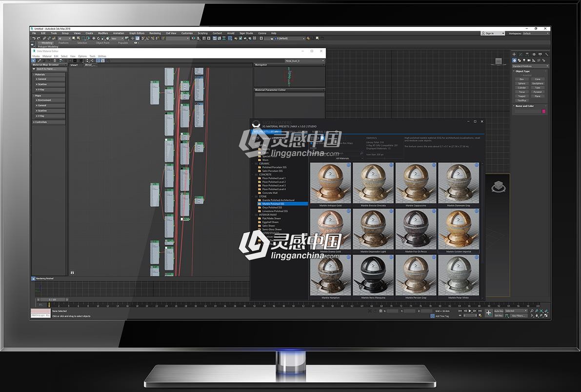This screenshot has height=392, width=581.
Task: Open the Siger Studio menu
Action: [246, 33]
